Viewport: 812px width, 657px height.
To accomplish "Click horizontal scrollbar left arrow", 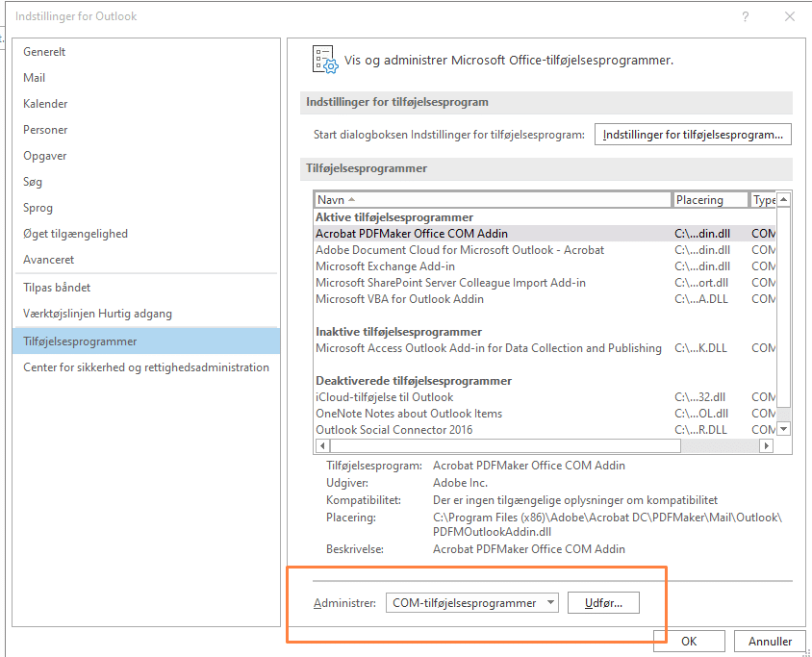I will click(x=322, y=446).
